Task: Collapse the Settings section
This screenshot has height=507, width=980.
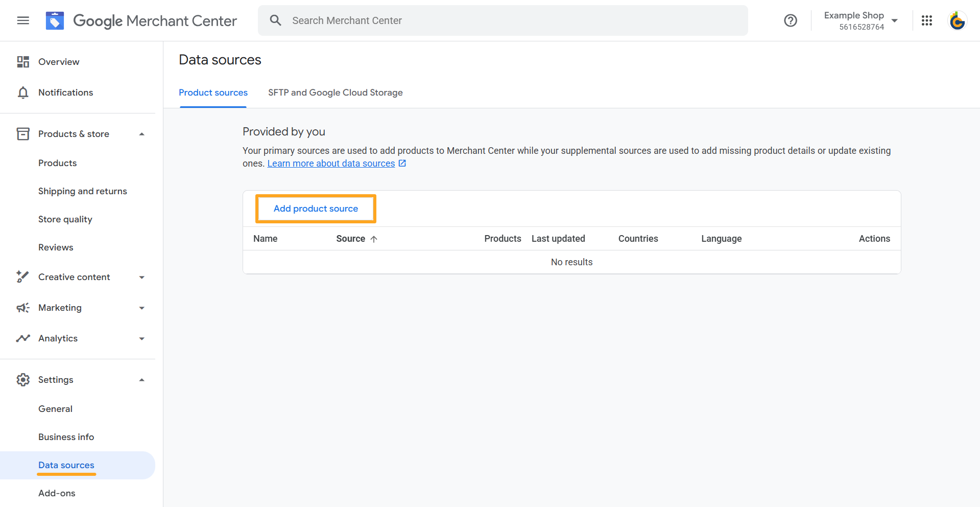Action: (142, 380)
